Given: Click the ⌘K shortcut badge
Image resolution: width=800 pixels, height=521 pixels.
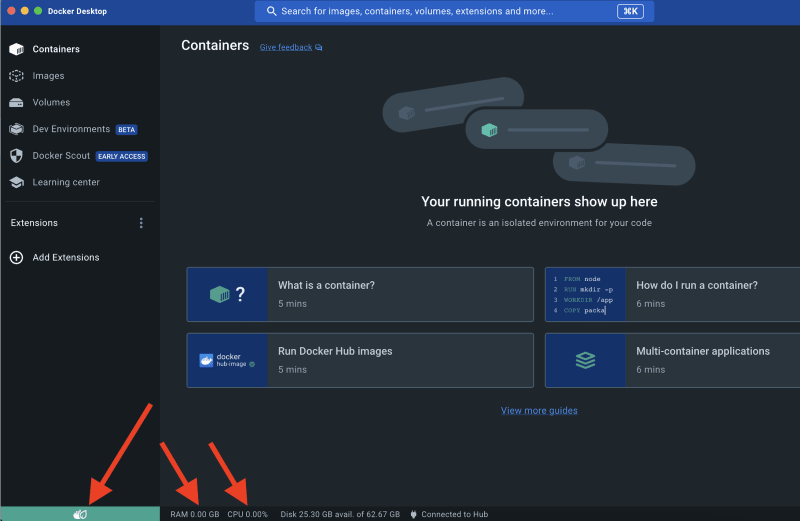Looking at the screenshot, I should (630, 11).
